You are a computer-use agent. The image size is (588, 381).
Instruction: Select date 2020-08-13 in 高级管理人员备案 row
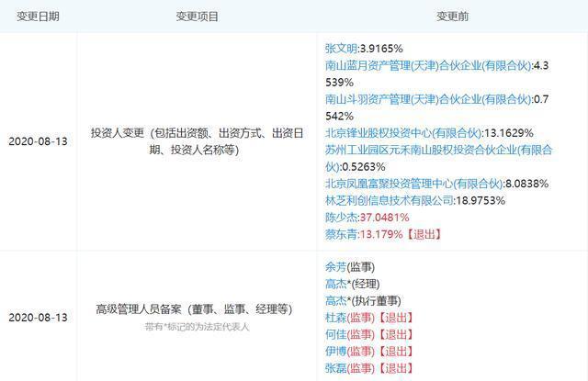point(38,318)
